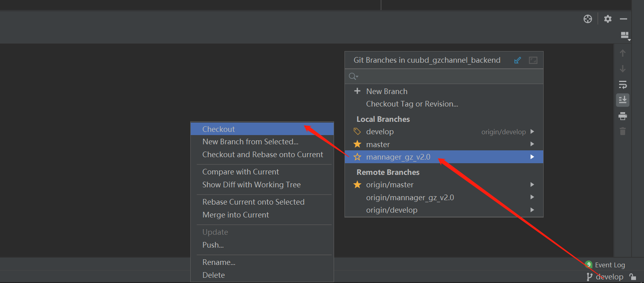The image size is (644, 283).
Task: Toggle favorite star on origin/master
Action: click(357, 185)
